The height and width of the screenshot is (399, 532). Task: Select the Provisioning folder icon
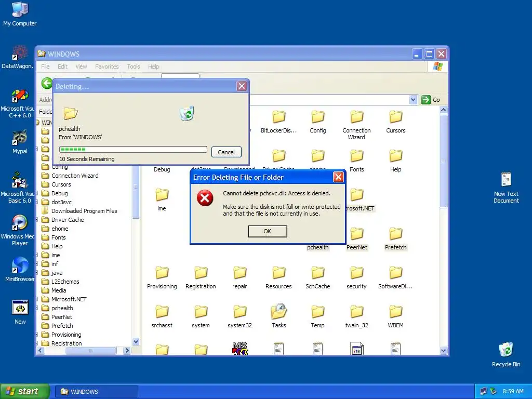coord(162,273)
